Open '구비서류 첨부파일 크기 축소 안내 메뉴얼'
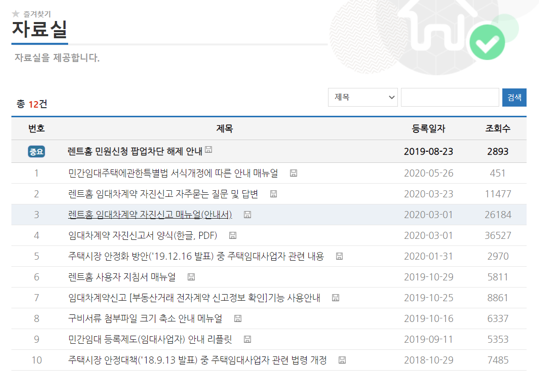 click(x=145, y=318)
